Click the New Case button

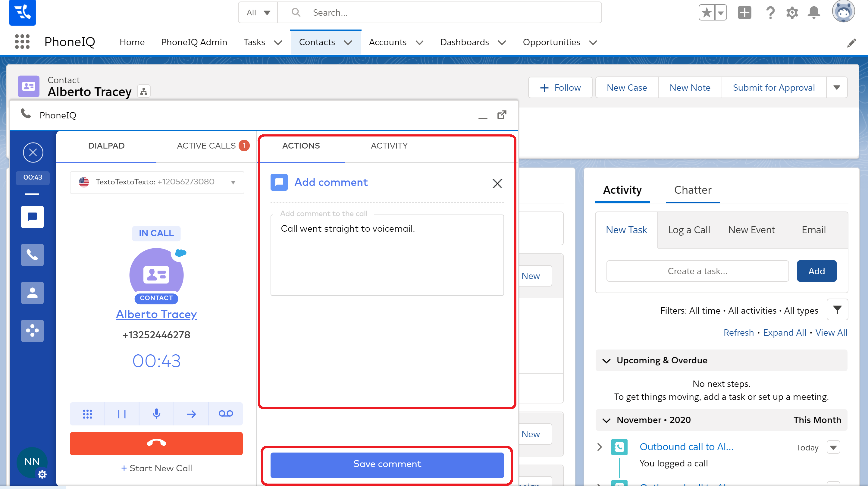click(x=627, y=88)
